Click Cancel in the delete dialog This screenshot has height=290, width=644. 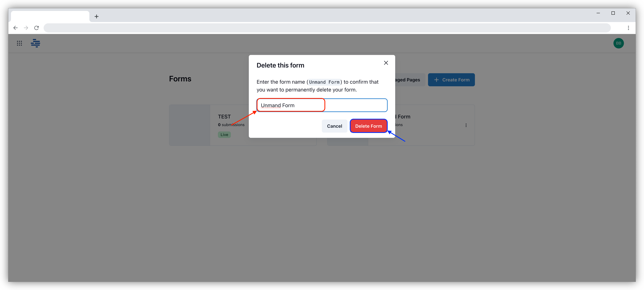[335, 126]
